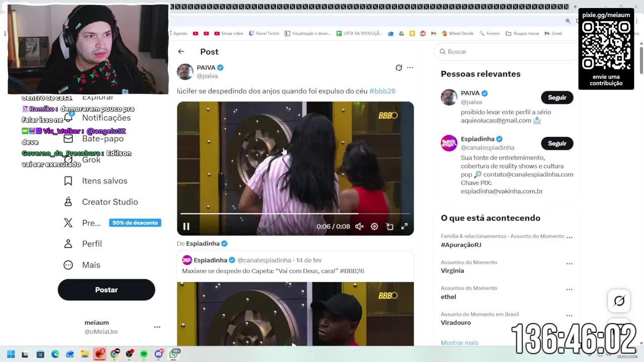
Task: Open the Forensi bookmark
Action: point(490,34)
